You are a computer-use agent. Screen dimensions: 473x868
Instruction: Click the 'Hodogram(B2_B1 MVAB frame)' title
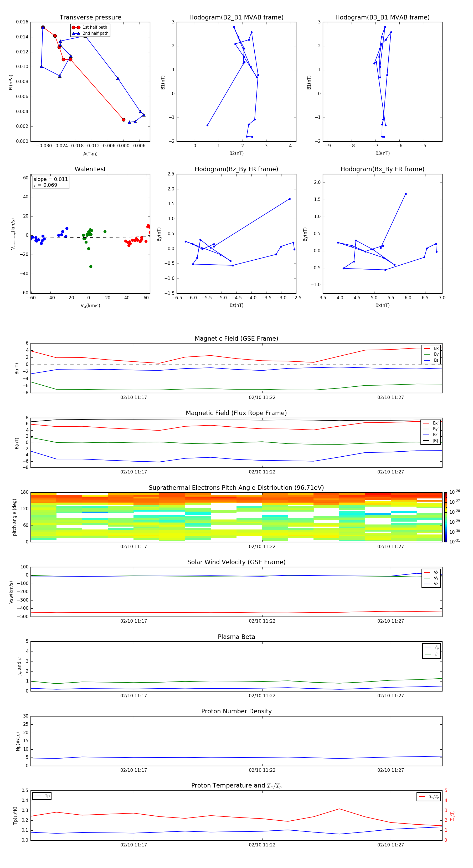click(236, 18)
